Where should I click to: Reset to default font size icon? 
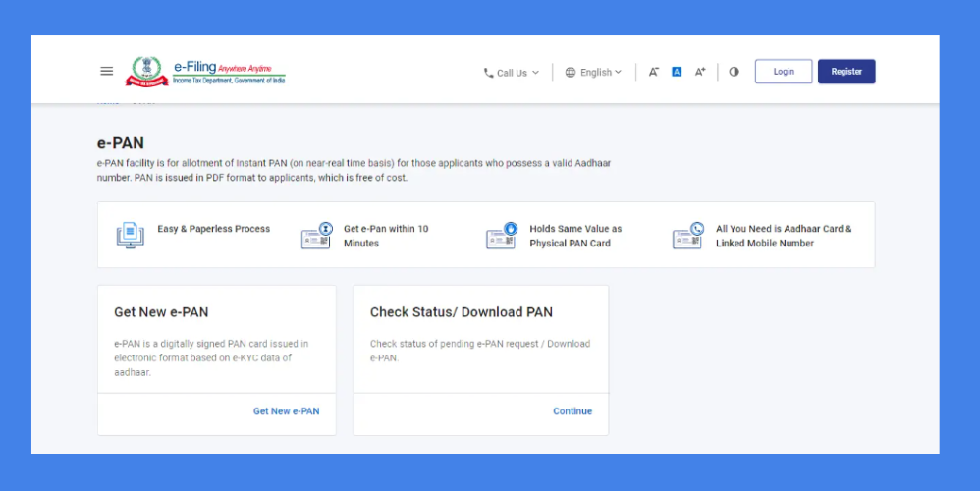(677, 72)
